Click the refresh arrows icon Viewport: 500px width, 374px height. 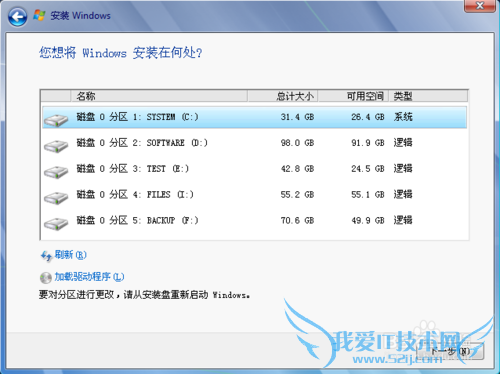[46, 256]
